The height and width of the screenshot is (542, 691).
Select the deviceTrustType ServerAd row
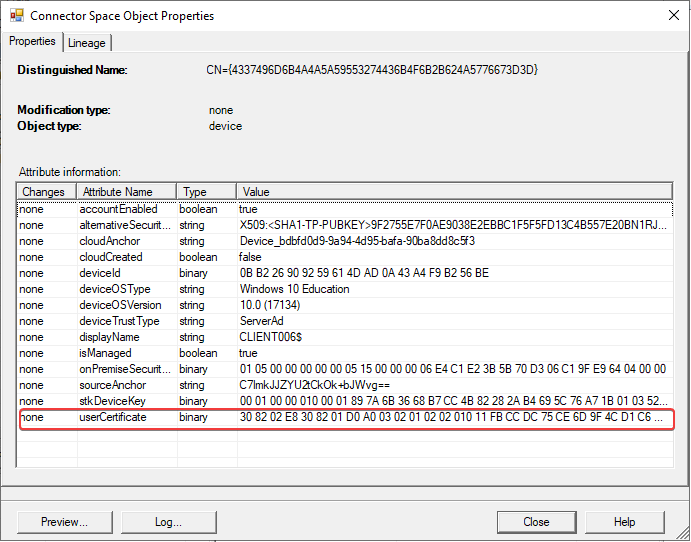116,321
